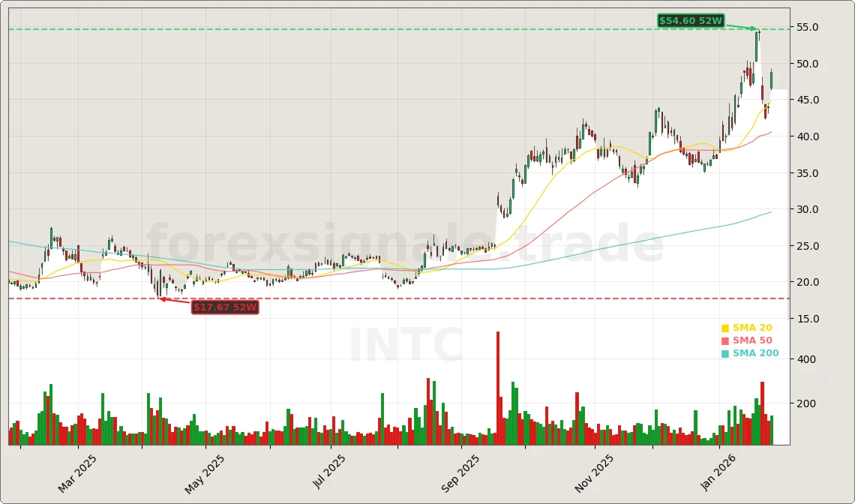Click the red arrowhead at the 52-week low
The width and height of the screenshot is (855, 504).
click(x=161, y=299)
